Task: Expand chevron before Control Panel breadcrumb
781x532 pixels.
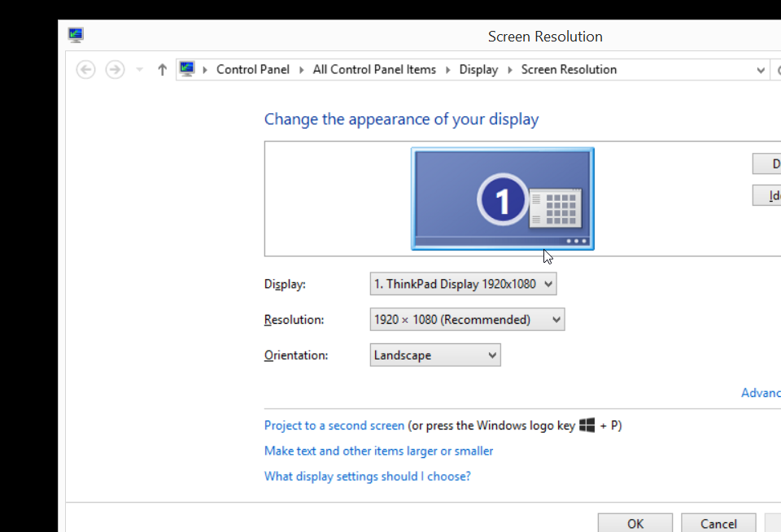Action: point(205,70)
